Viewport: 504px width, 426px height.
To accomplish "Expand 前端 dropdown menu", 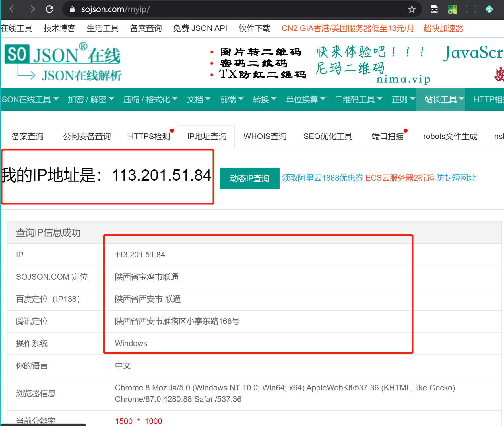I will pyautogui.click(x=232, y=99).
